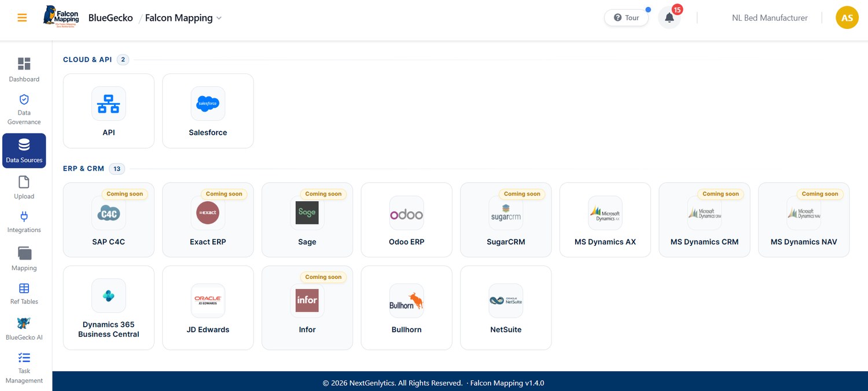
Task: Open Integrations in sidebar
Action: 24,222
